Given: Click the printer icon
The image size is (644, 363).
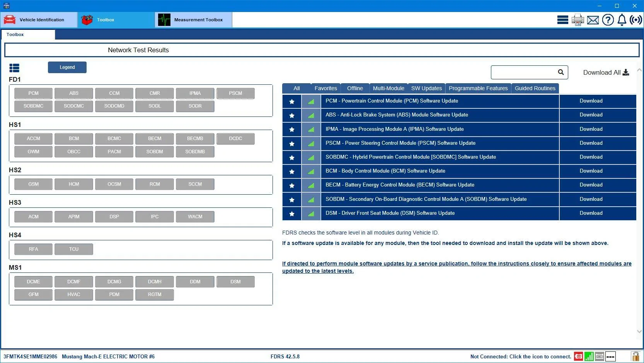Looking at the screenshot, I should (x=578, y=20).
